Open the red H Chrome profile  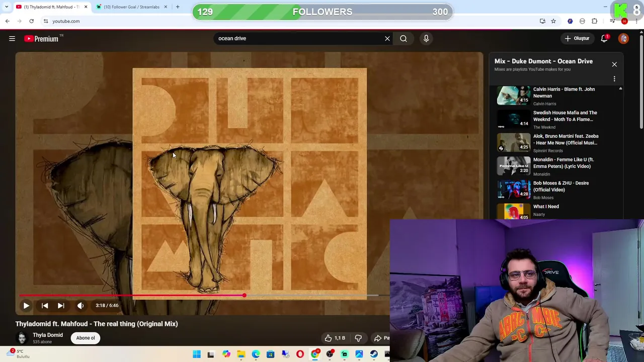(x=624, y=21)
